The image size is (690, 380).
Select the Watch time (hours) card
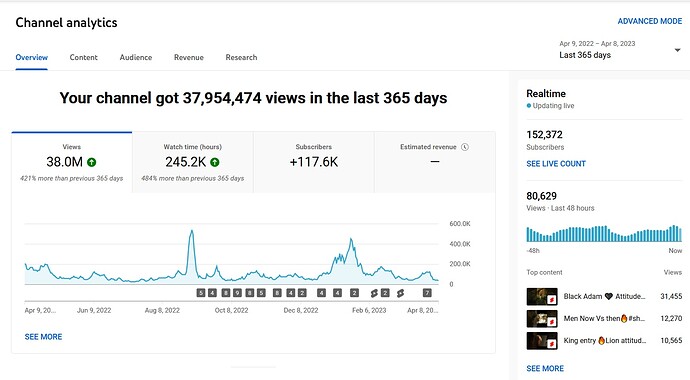click(x=193, y=162)
